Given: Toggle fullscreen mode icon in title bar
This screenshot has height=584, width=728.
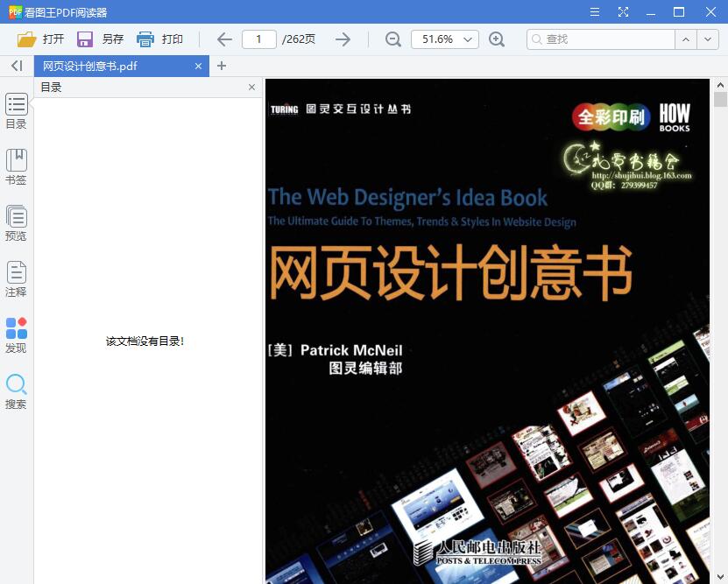Looking at the screenshot, I should point(623,12).
